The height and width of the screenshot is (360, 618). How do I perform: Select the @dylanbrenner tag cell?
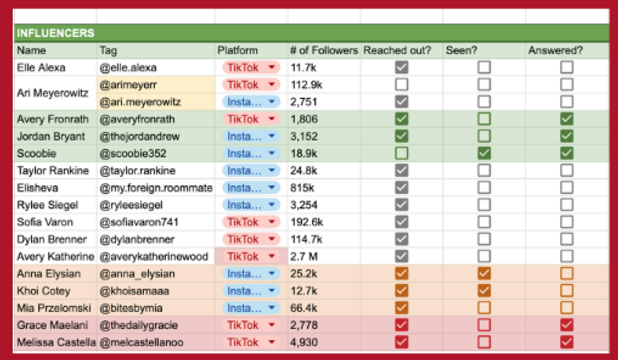[156, 239]
